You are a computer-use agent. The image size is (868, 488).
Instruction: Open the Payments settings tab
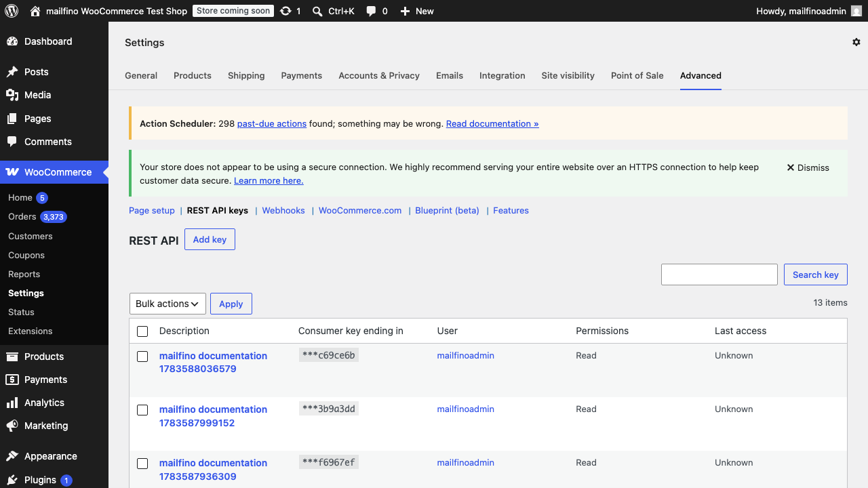[x=302, y=75]
